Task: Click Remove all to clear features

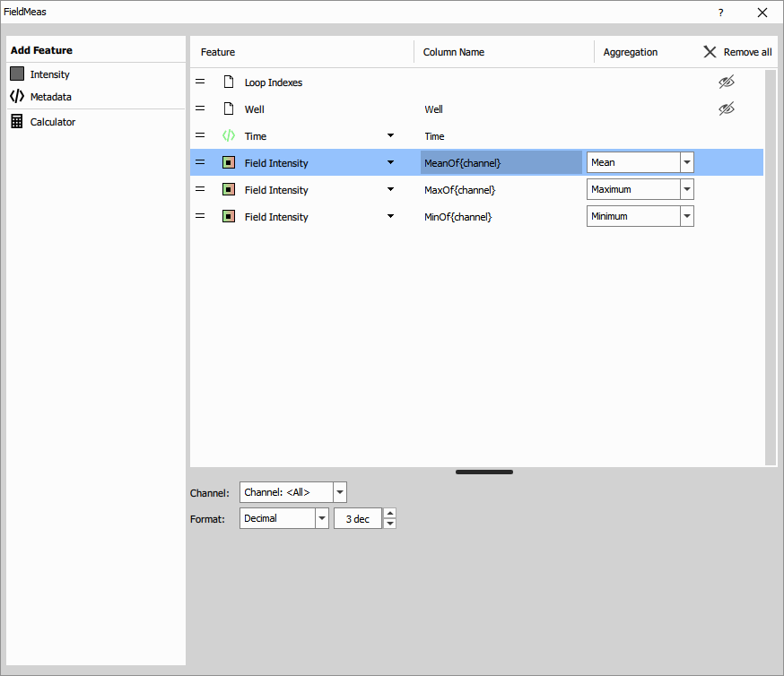Action: [736, 51]
